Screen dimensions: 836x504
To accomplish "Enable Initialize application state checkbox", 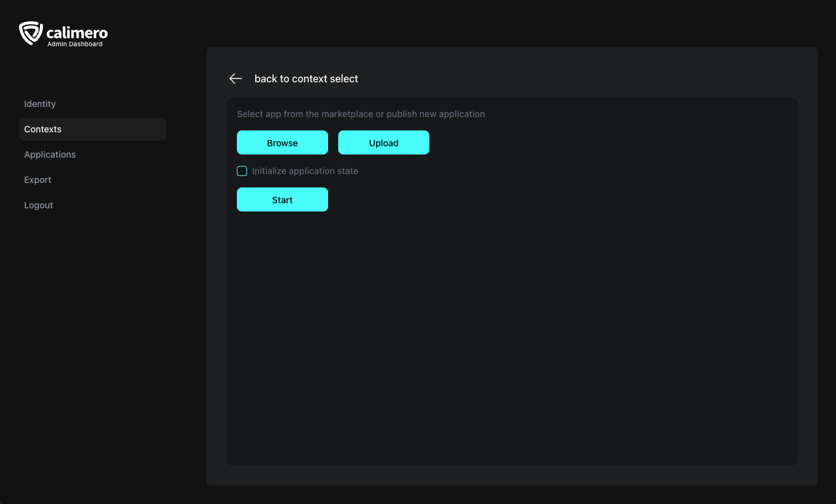I will coord(242,171).
